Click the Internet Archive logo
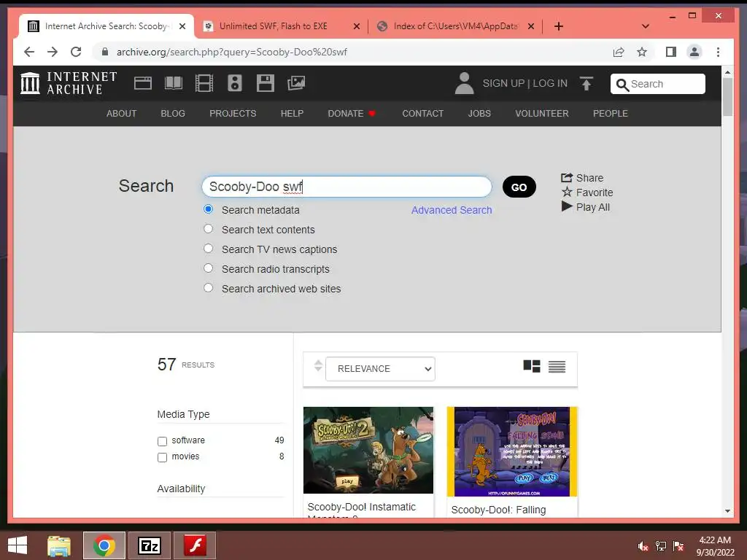Viewport: 747px width, 560px height. [69, 83]
